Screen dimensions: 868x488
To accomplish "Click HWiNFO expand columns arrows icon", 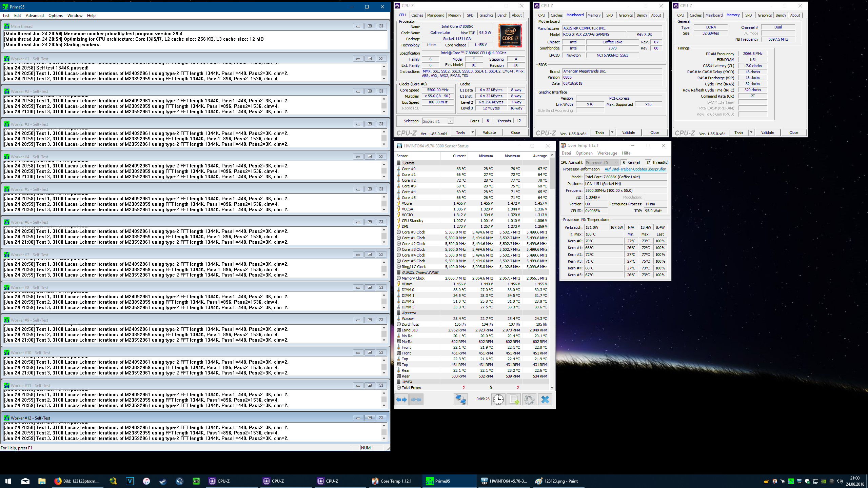I will click(x=401, y=400).
